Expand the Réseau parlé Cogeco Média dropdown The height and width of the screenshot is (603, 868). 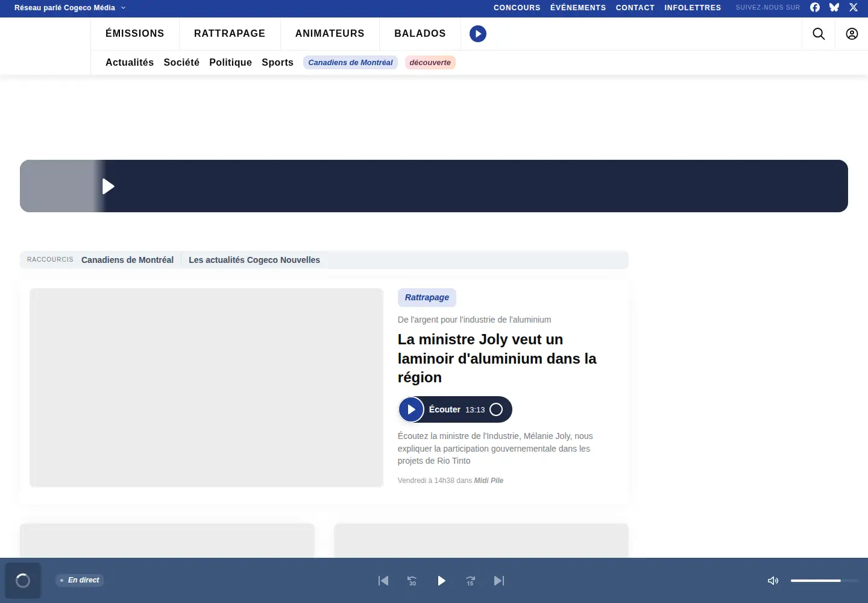click(x=70, y=8)
